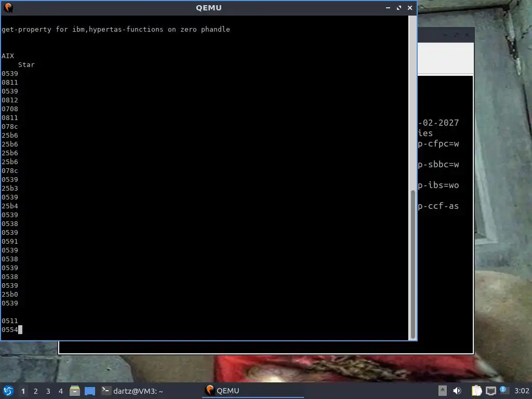Open the volume control in tray
The height and width of the screenshot is (399, 532).
457,391
